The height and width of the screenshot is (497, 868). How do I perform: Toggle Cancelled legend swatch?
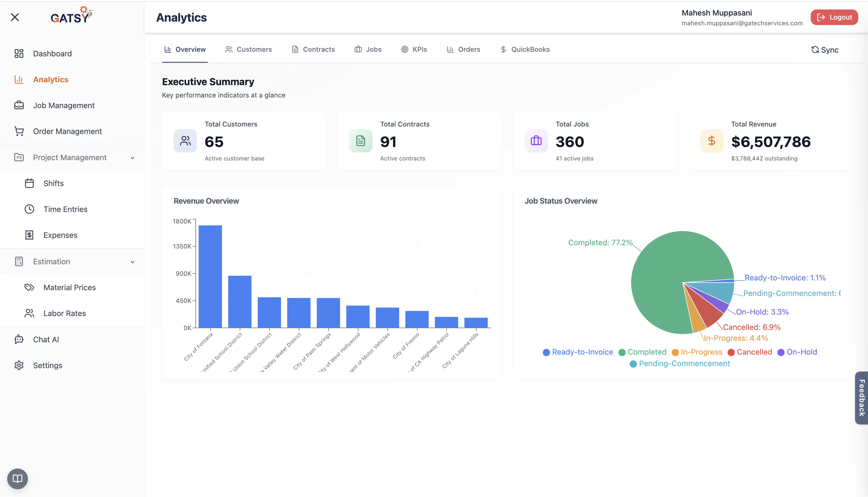731,352
